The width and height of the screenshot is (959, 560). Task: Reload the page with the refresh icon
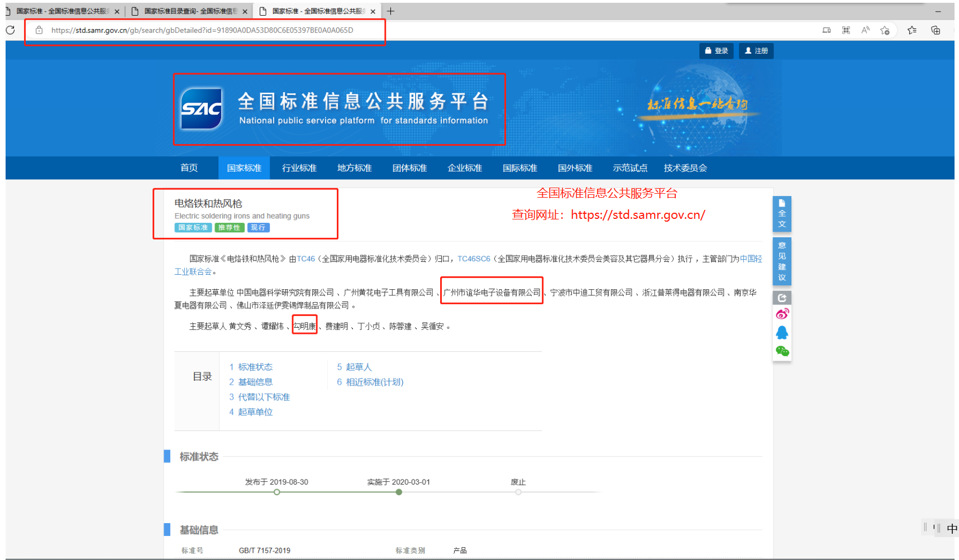tap(11, 30)
